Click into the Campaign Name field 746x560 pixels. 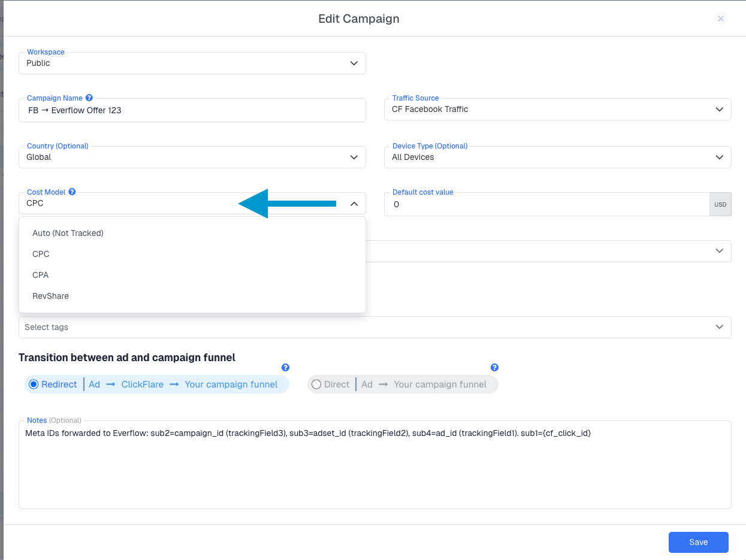(x=192, y=111)
